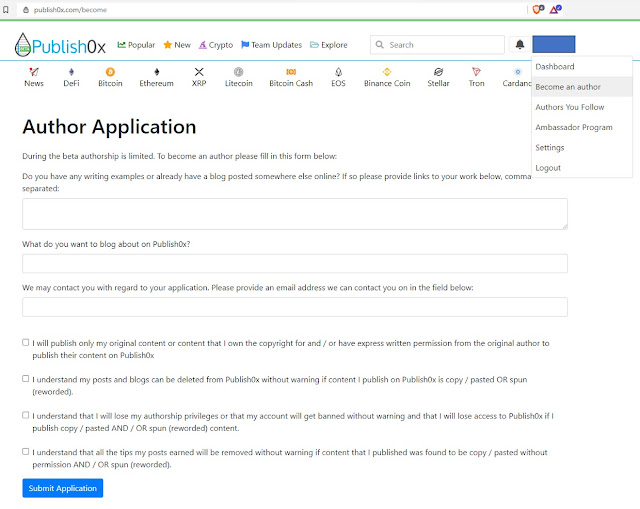Open the notifications bell

[x=520, y=44]
